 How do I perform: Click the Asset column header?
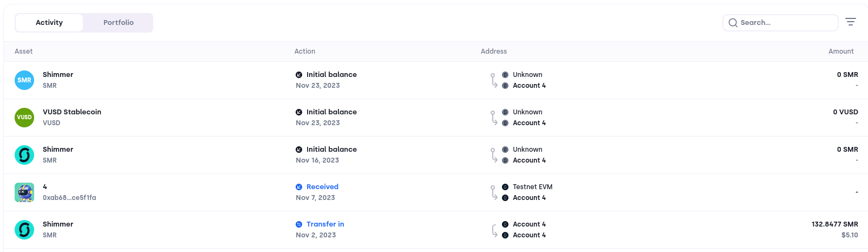coord(24,51)
